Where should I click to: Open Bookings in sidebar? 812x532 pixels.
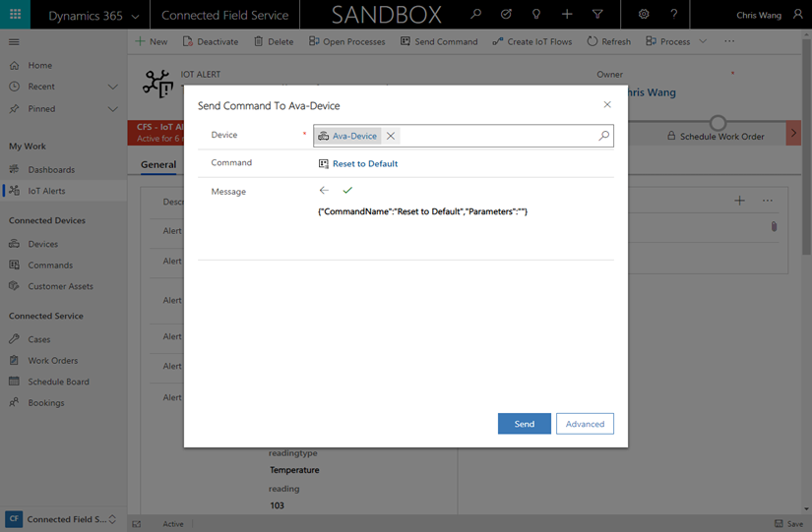click(46, 402)
